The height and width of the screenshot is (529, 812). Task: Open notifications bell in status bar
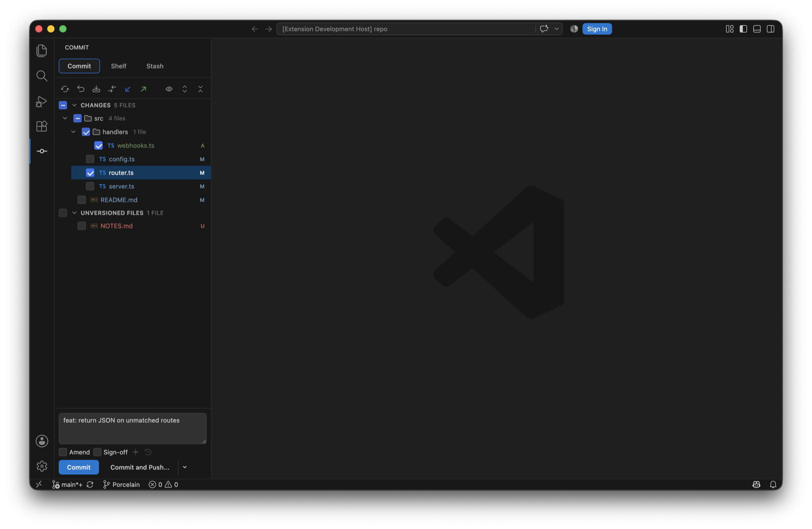(773, 485)
